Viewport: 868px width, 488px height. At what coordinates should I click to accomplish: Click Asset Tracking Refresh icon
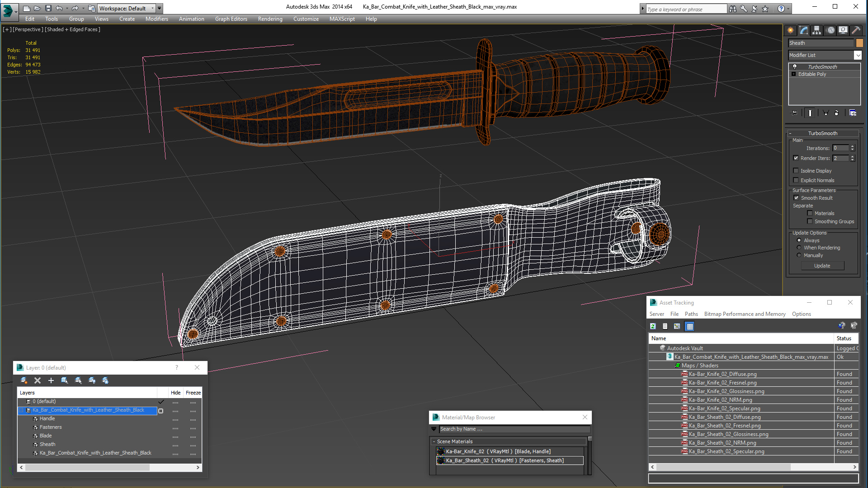[x=653, y=326]
